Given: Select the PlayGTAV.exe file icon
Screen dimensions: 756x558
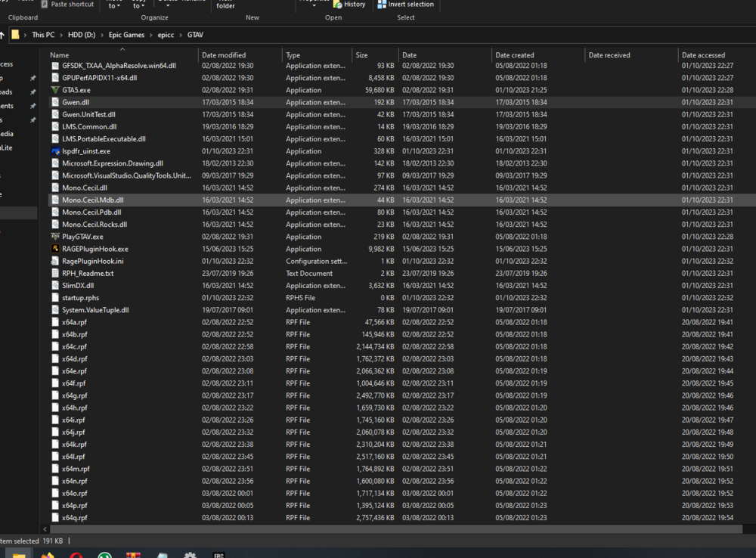Looking at the screenshot, I should coord(54,237).
